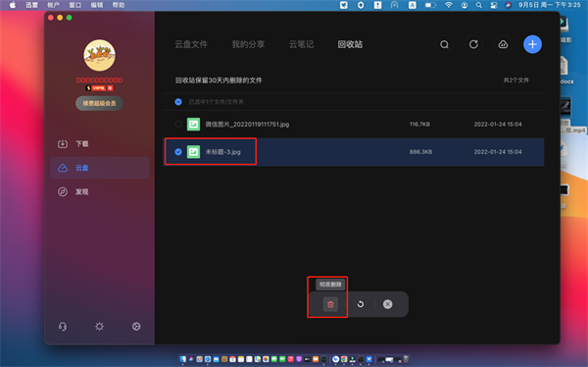Click date of 未标题-3.jpg row
588x367 pixels.
pyautogui.click(x=498, y=152)
